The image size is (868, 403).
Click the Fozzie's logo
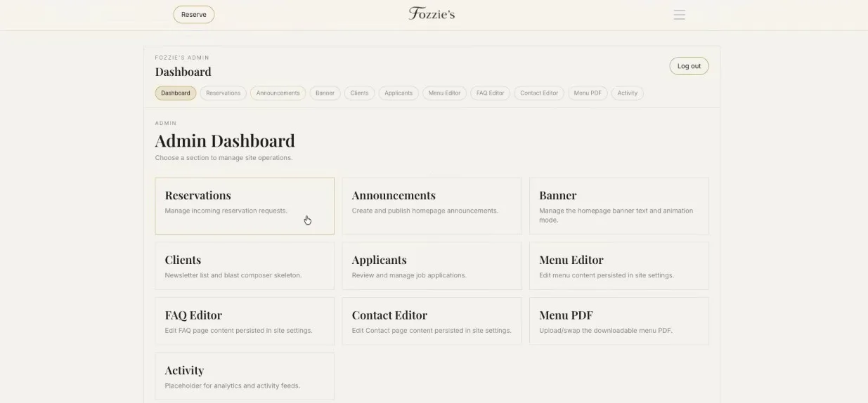(x=432, y=13)
